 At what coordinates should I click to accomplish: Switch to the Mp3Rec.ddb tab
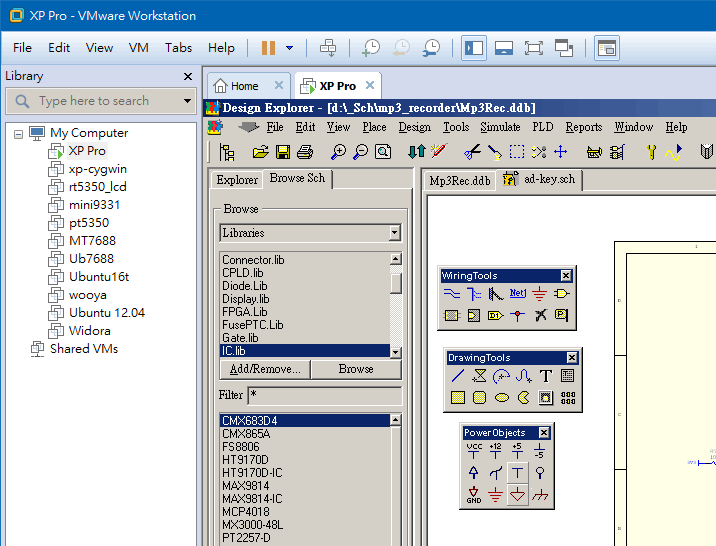coord(459,180)
